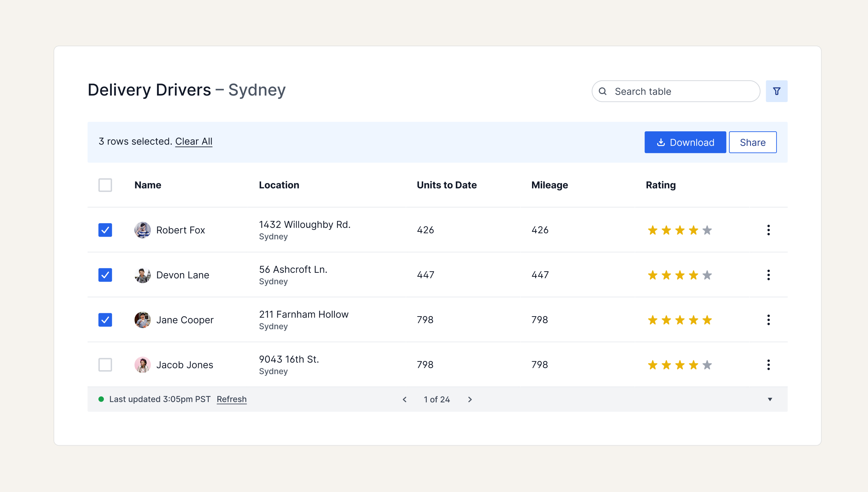Click Jane Cooper's avatar picture
Screen dimensions: 868x492
[x=142, y=320]
